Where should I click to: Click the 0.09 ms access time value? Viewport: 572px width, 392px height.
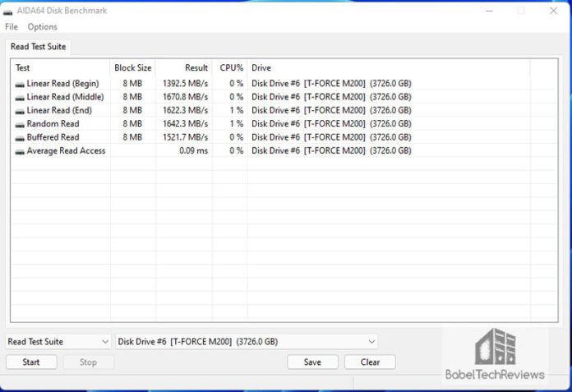194,151
